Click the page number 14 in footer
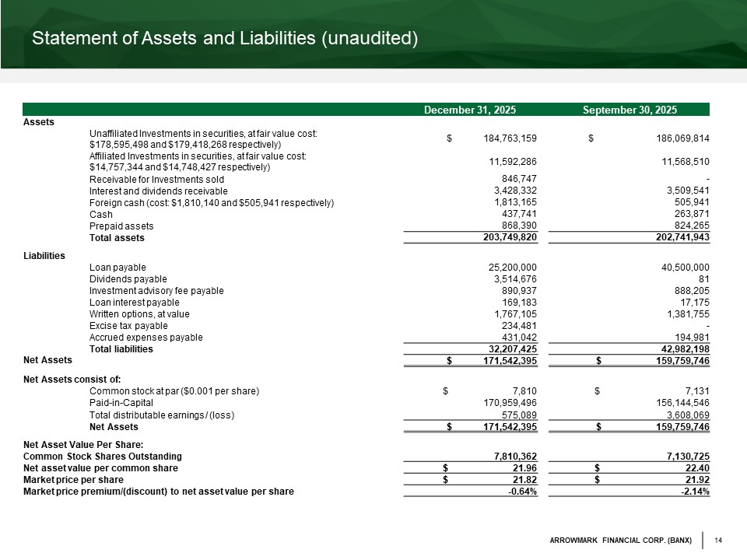The height and width of the screenshot is (560, 747). 719,541
